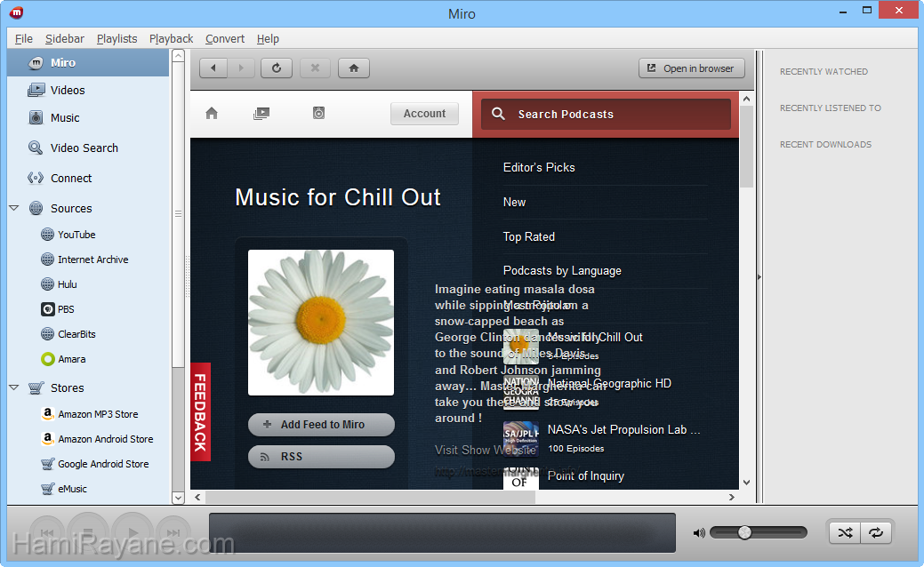Mute audio with the speaker icon
The height and width of the screenshot is (567, 924).
point(699,533)
